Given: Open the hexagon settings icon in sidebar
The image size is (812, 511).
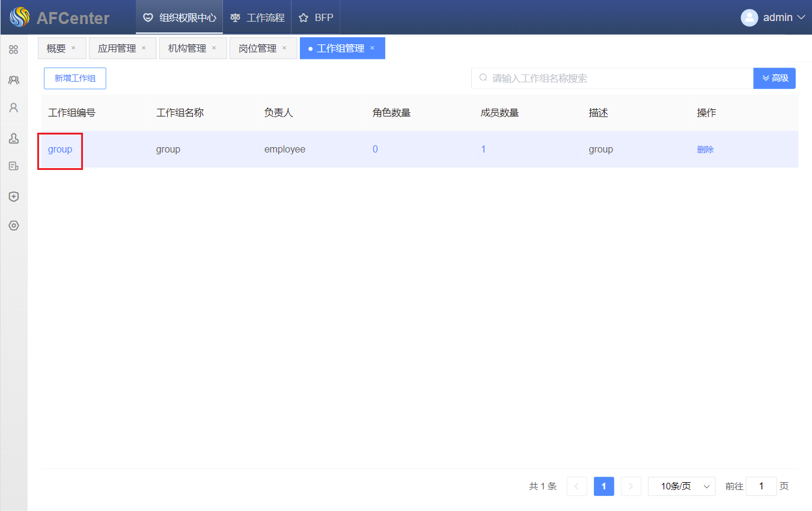Looking at the screenshot, I should (13, 226).
